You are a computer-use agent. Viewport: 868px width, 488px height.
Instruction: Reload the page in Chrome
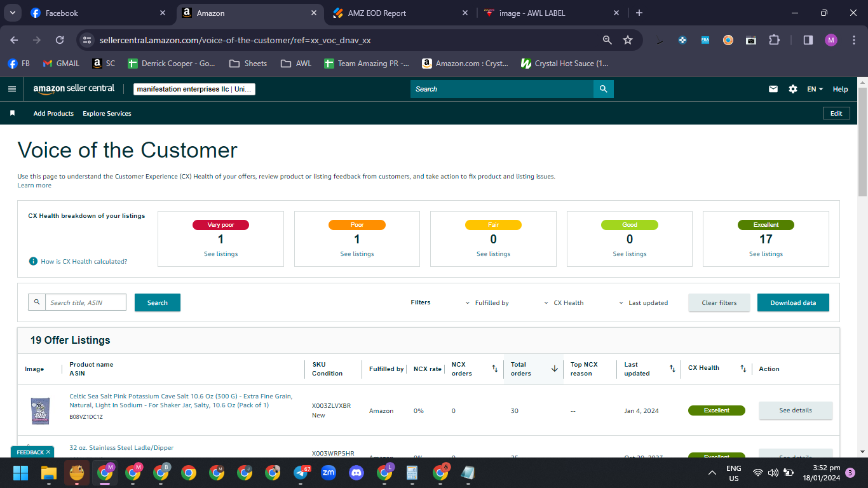coord(60,40)
